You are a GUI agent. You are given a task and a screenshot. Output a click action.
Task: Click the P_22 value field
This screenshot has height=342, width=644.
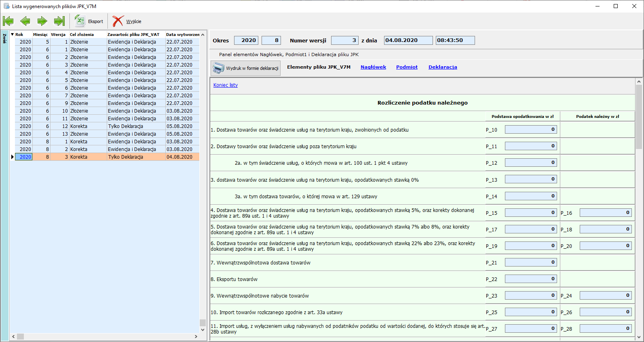[x=531, y=279]
